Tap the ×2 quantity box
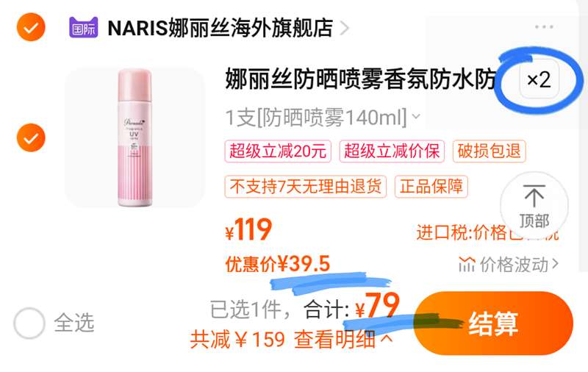The height and width of the screenshot is (372, 588). [x=539, y=79]
